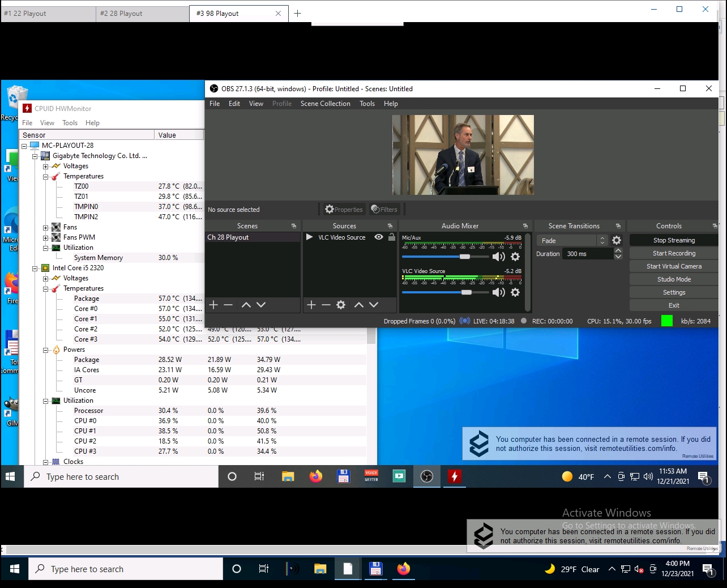
Task: Open VLC Video Source audio settings gear
Action: (x=515, y=292)
